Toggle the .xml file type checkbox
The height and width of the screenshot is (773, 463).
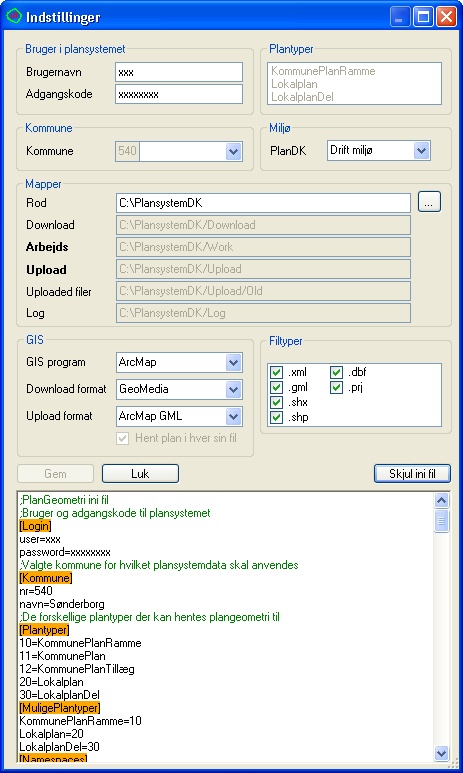point(277,372)
